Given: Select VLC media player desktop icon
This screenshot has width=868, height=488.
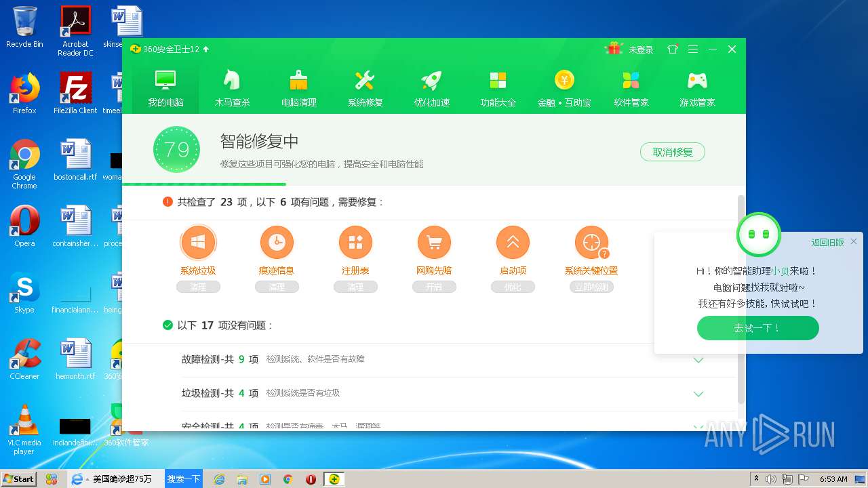Looking at the screenshot, I should click(x=24, y=430).
